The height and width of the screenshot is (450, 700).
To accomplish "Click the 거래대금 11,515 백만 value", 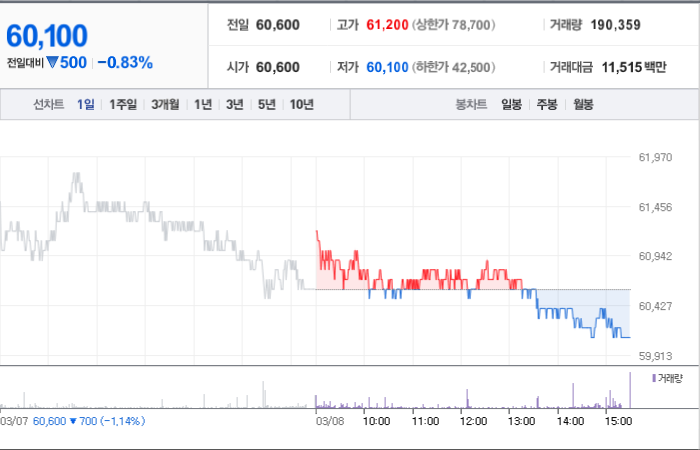I will (x=634, y=67).
